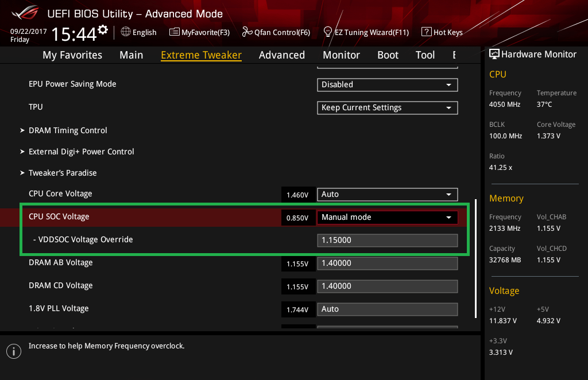Click the 4.932 V +5V reading
588x380 pixels.
548,321
